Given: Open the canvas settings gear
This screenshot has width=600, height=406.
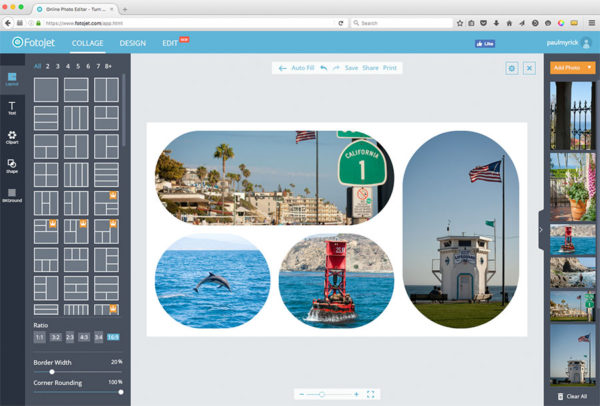Looking at the screenshot, I should (x=512, y=68).
